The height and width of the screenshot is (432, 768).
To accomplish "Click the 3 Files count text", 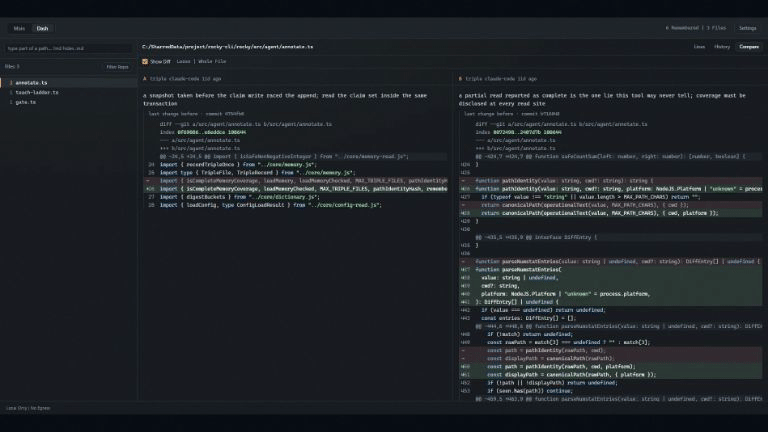I will [x=716, y=28].
